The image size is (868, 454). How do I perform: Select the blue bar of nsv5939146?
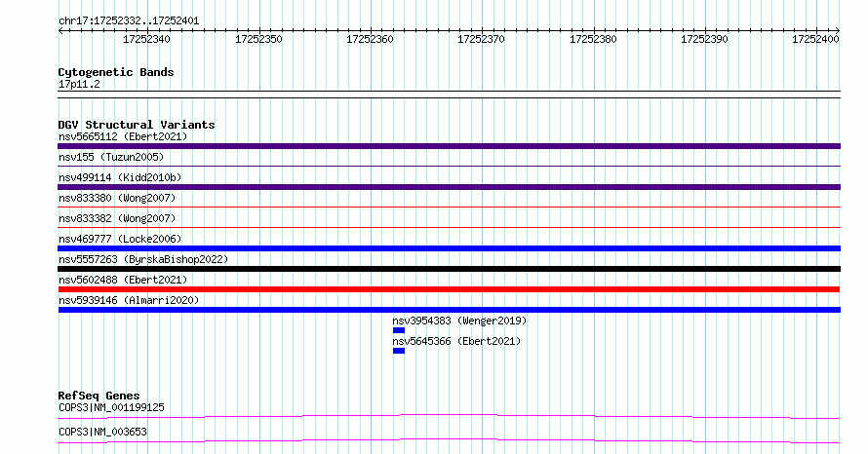coord(449,310)
